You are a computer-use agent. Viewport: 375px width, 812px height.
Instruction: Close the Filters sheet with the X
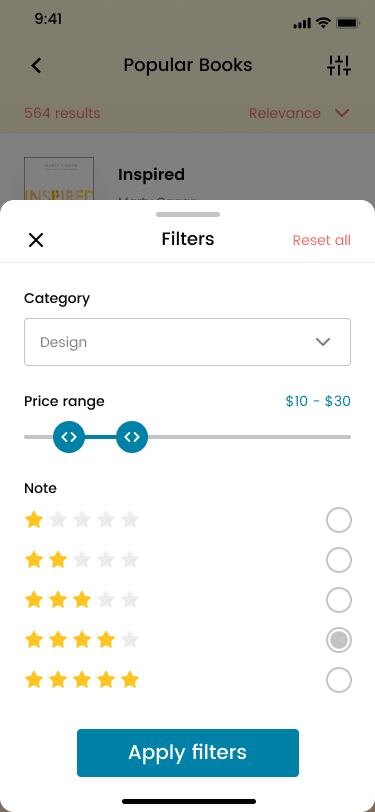[36, 240]
